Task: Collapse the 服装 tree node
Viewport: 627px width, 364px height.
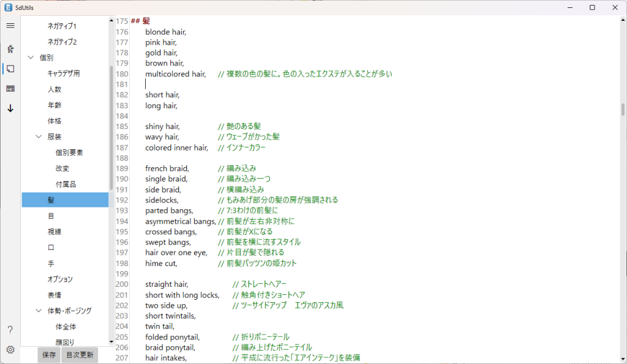Action: [39, 136]
